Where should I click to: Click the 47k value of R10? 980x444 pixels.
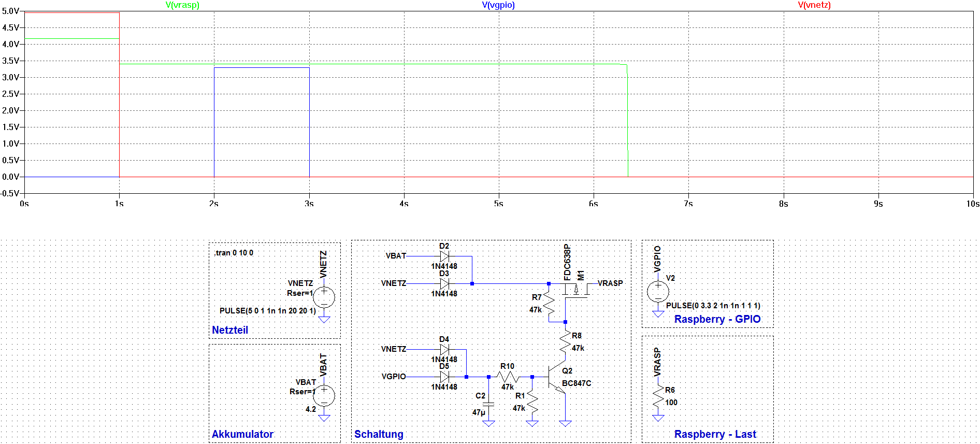click(x=508, y=387)
